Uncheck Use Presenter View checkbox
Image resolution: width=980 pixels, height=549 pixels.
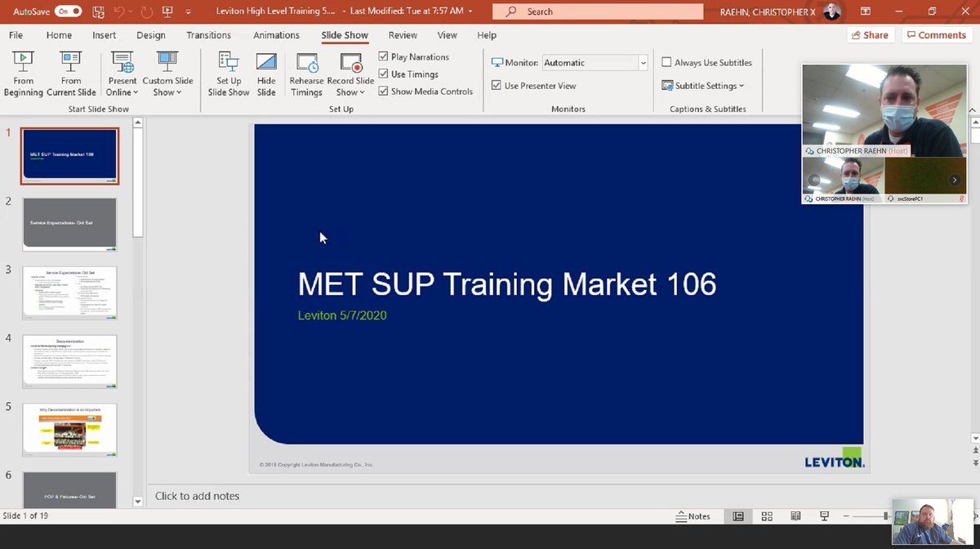pos(497,85)
